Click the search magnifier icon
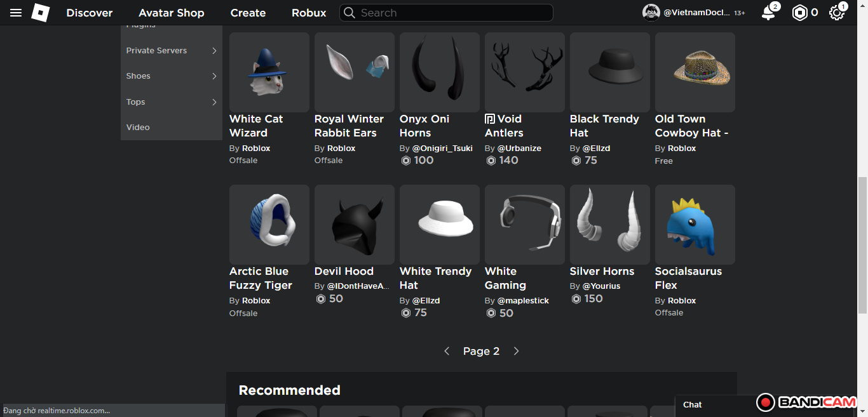868x417 pixels. tap(349, 13)
